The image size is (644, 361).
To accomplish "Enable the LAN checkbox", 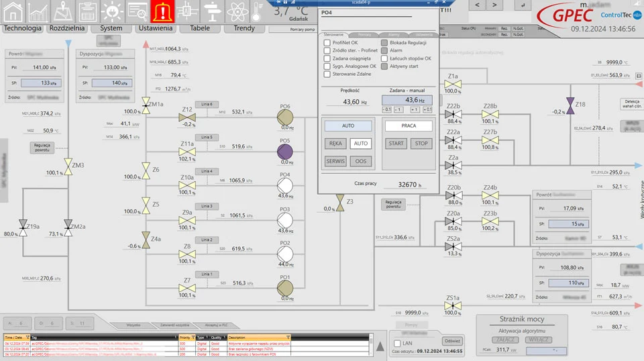I will [x=397, y=344].
